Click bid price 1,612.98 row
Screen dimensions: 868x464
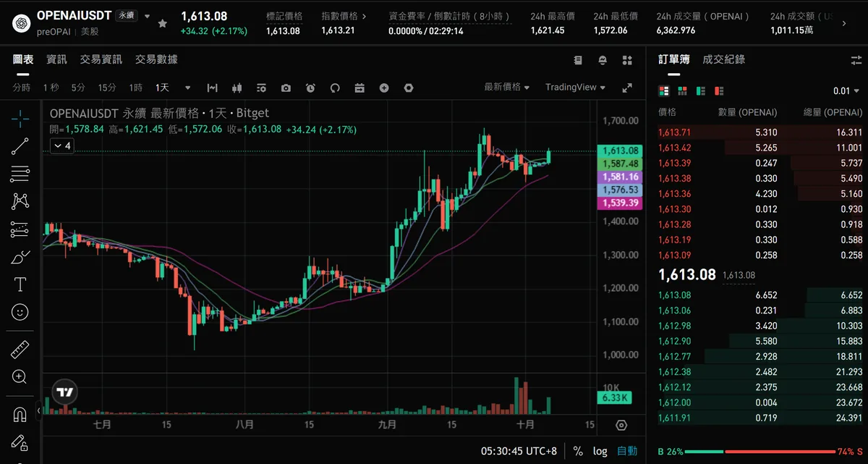[x=760, y=326]
